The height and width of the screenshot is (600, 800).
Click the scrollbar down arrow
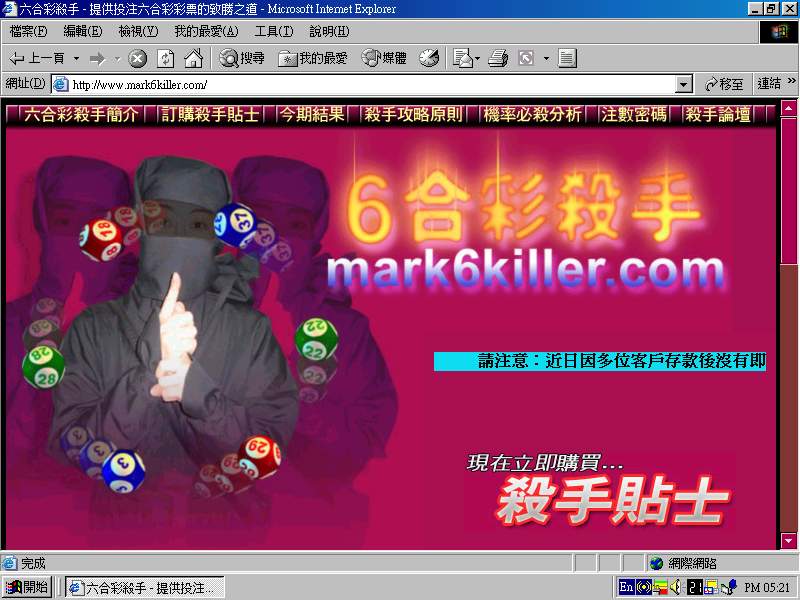tap(789, 540)
